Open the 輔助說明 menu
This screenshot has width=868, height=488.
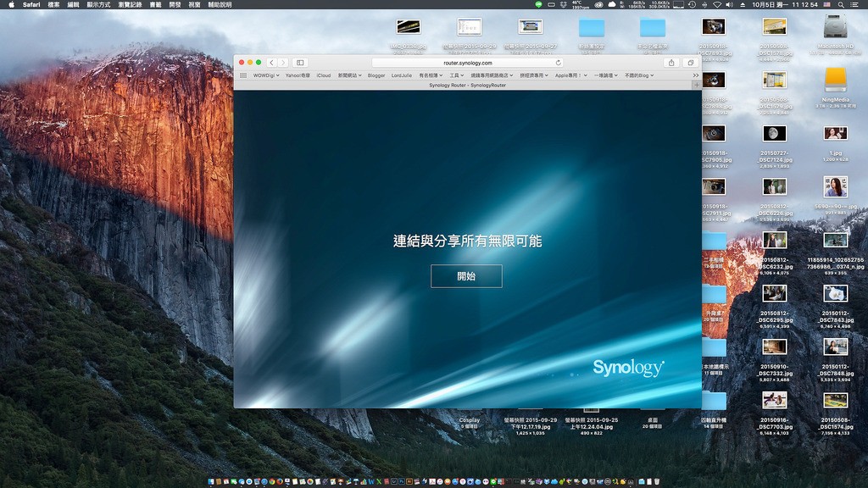click(220, 4)
